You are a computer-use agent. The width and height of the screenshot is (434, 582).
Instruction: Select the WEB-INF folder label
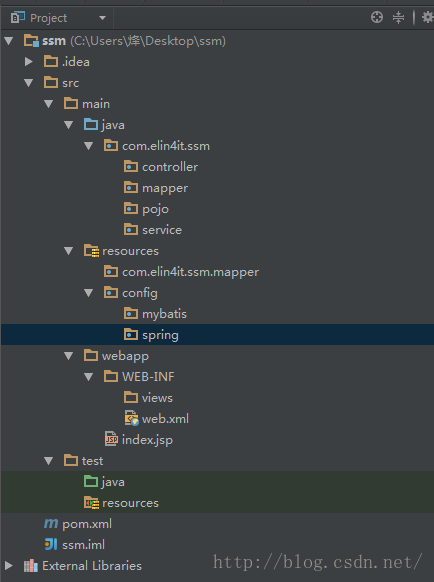point(148,377)
